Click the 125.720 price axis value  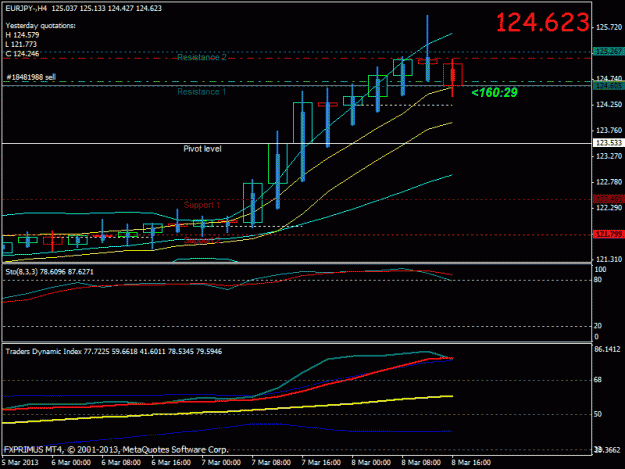[x=609, y=27]
